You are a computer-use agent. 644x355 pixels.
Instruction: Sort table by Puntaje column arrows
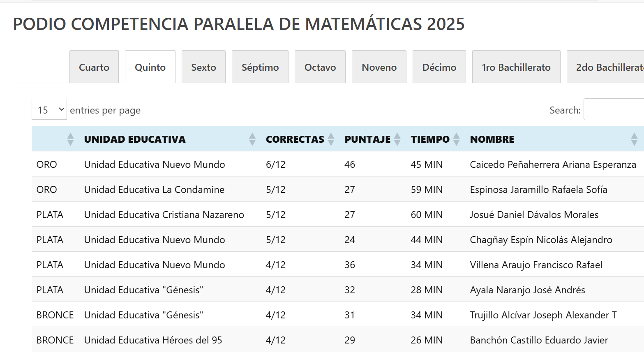(x=397, y=139)
